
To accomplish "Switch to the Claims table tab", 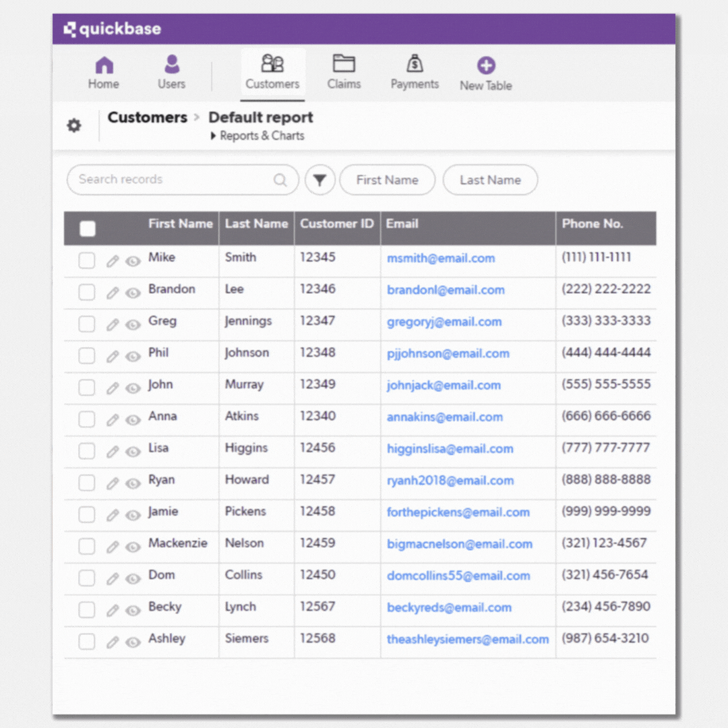I will [344, 72].
